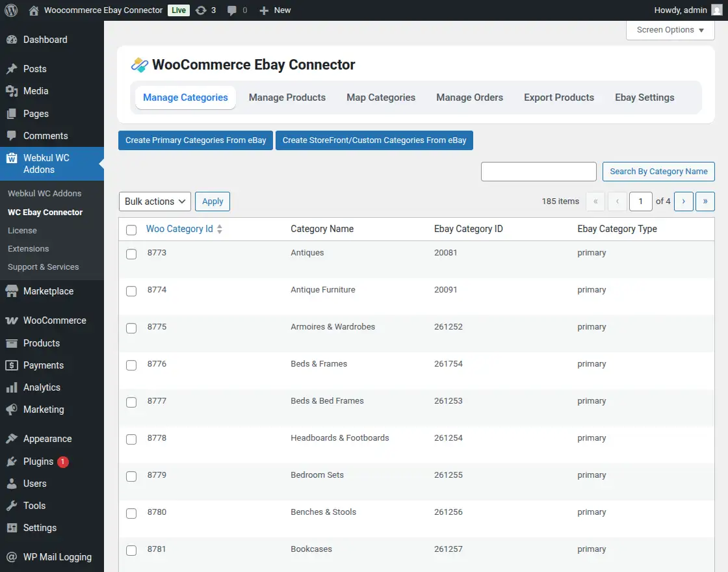The height and width of the screenshot is (572, 728).
Task: Click the Marketplace store icon
Action: pos(12,291)
